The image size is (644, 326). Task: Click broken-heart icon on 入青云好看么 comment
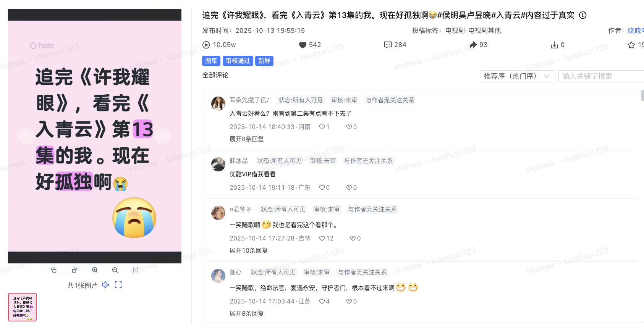tap(349, 127)
